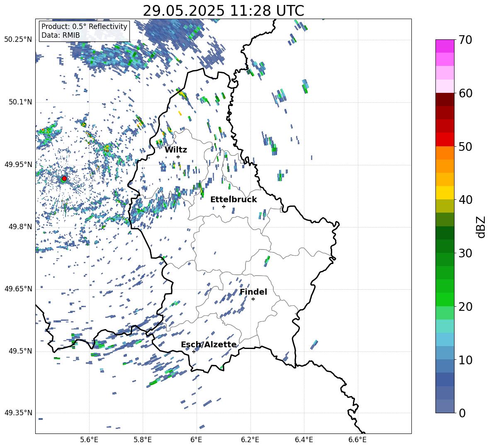Click the Data: RMIB text

point(61,35)
